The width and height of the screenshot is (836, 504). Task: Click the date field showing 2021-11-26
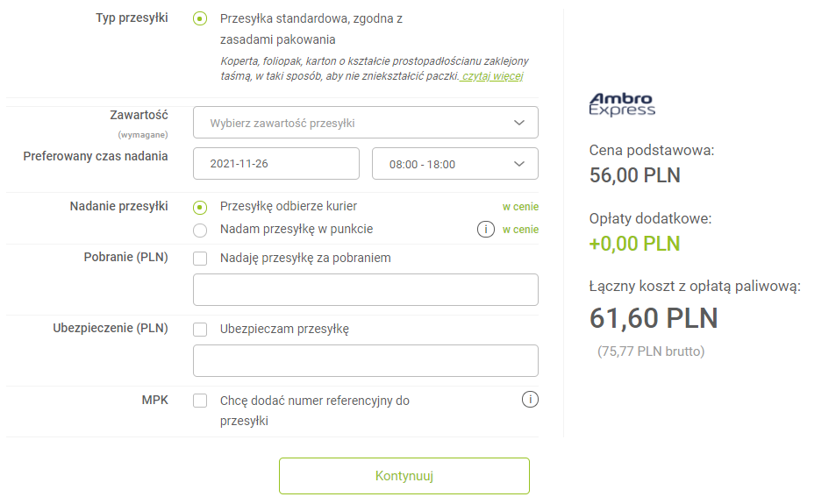275,164
